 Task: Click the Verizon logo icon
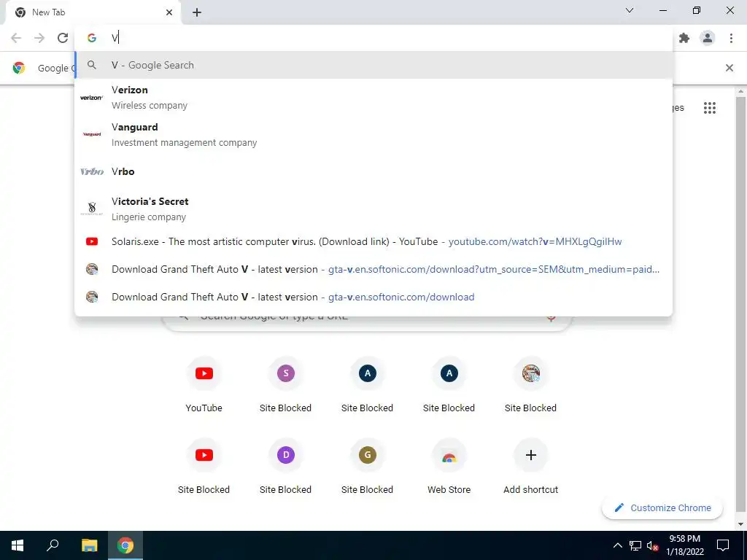pos(91,98)
